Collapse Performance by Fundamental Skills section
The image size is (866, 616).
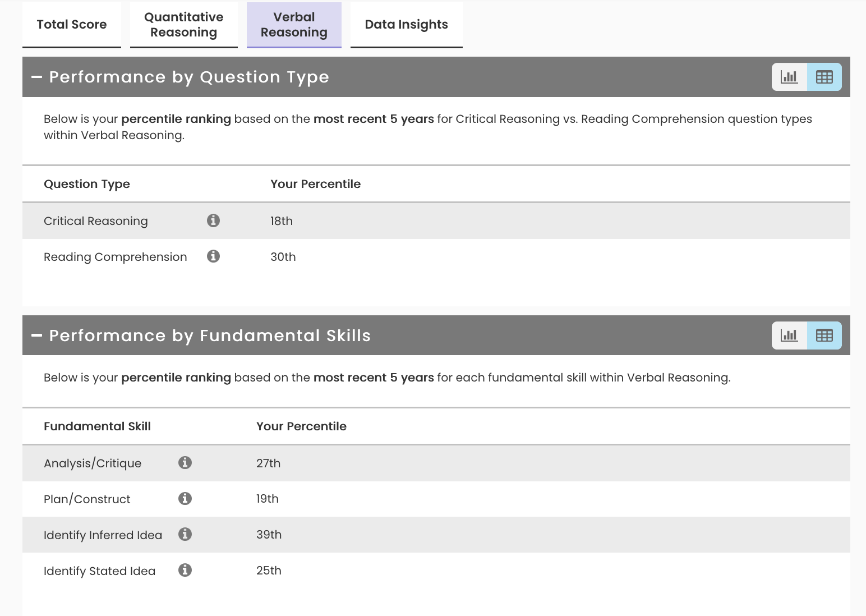tap(37, 335)
